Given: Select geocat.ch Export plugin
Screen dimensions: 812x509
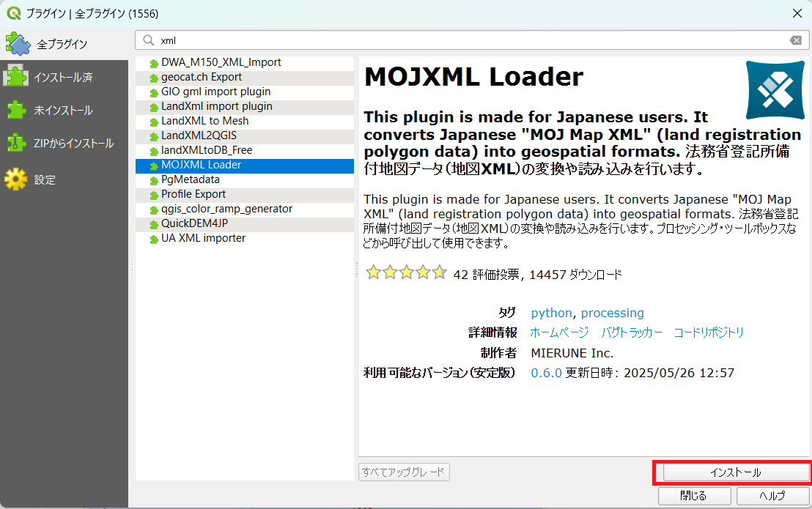Looking at the screenshot, I should (245, 77).
